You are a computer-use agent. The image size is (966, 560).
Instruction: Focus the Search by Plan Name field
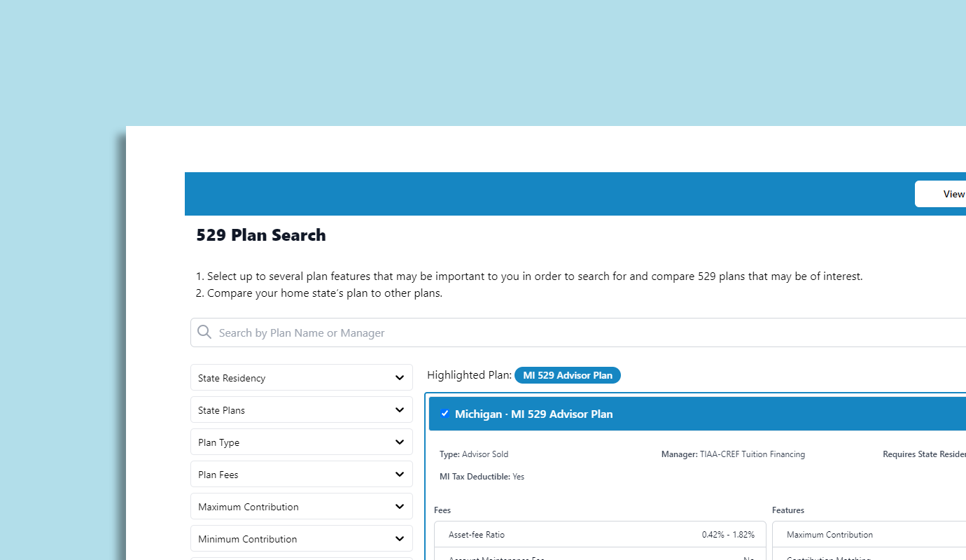pyautogui.click(x=578, y=332)
